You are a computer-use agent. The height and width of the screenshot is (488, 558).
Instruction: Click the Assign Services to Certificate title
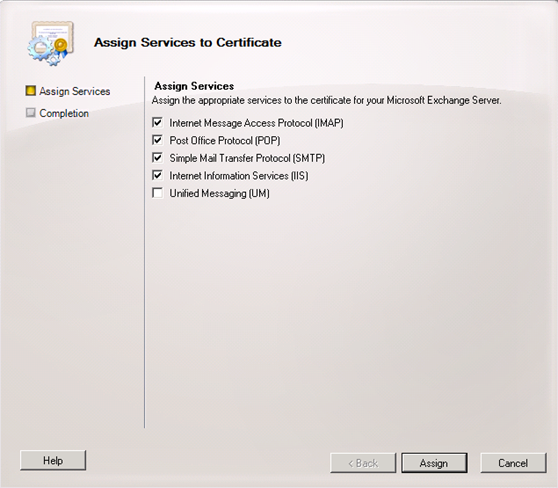coord(188,42)
